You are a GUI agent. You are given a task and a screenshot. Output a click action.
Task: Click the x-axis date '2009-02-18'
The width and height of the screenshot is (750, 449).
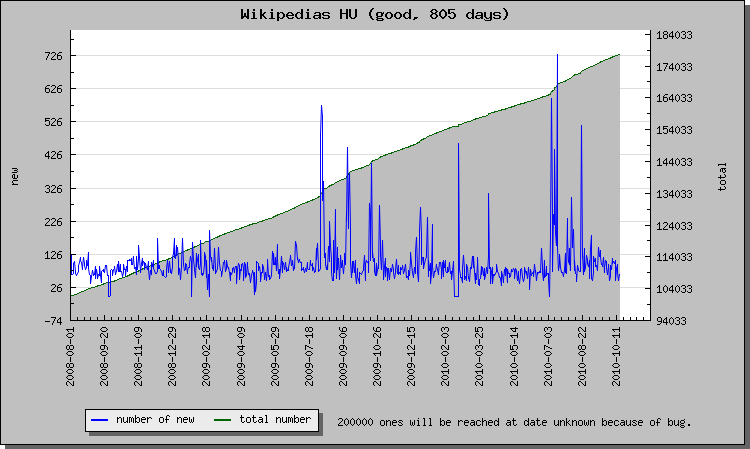(x=207, y=357)
